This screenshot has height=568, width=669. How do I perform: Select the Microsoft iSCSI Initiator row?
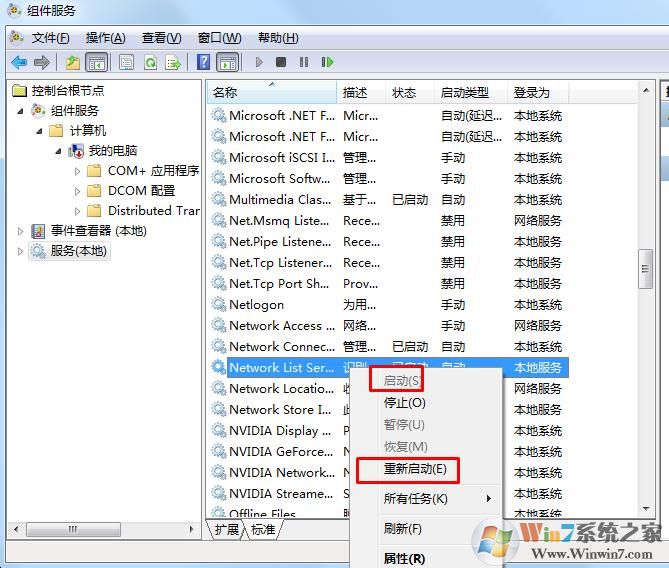(x=389, y=157)
